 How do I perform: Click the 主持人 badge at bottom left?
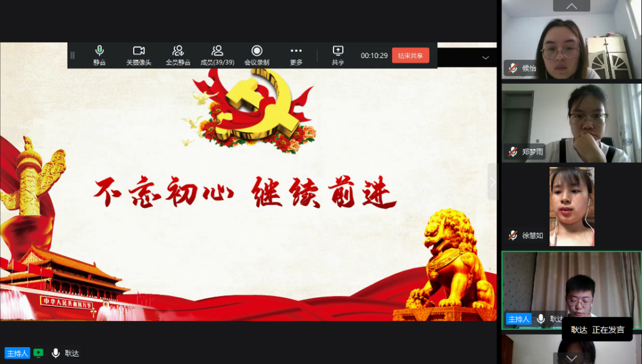[x=17, y=353]
